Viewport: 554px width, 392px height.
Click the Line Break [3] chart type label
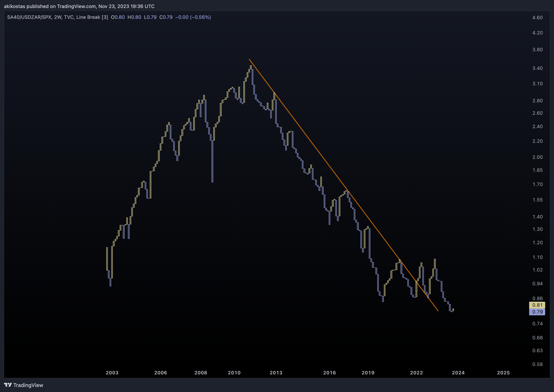coord(92,17)
